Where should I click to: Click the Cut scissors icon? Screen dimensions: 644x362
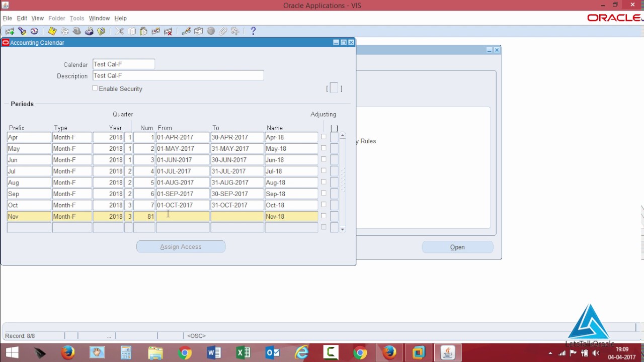[119, 31]
